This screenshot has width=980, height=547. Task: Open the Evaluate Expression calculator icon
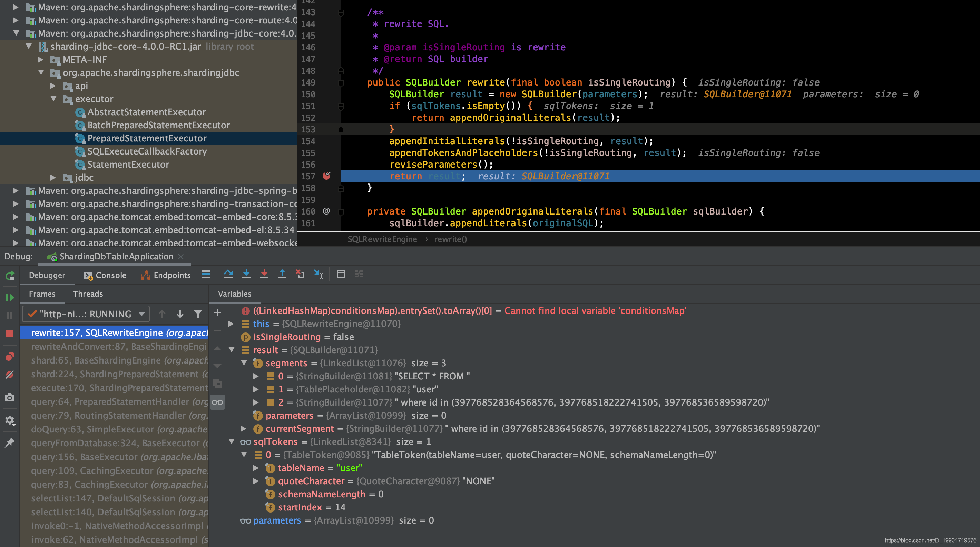341,274
